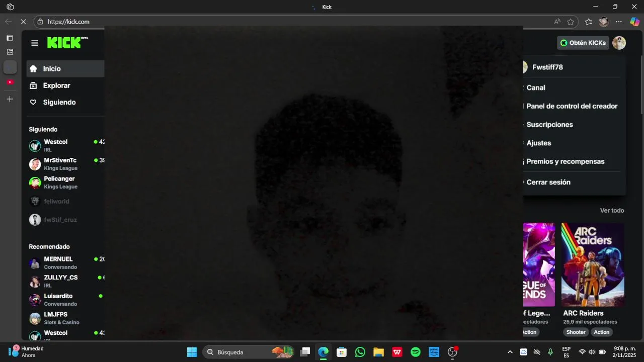The image size is (644, 362).
Task: Open the Inicio home page
Action: pos(65,69)
